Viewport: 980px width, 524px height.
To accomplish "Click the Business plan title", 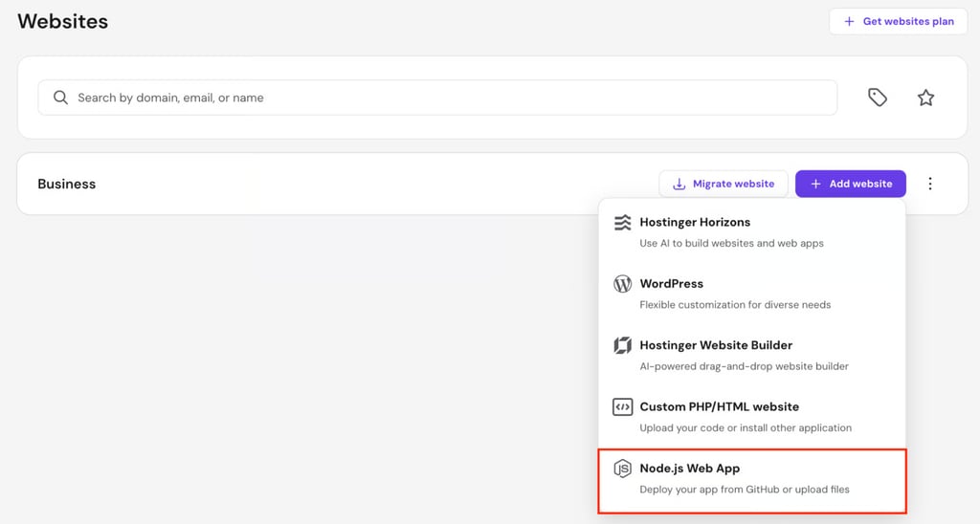I will point(67,184).
